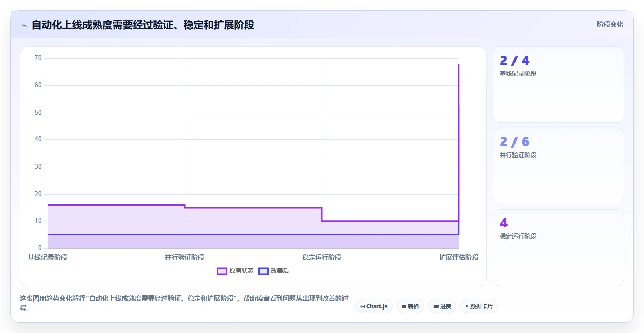The image size is (644, 333).
Task: Click the 2 / 6 card value
Action: pos(514,142)
